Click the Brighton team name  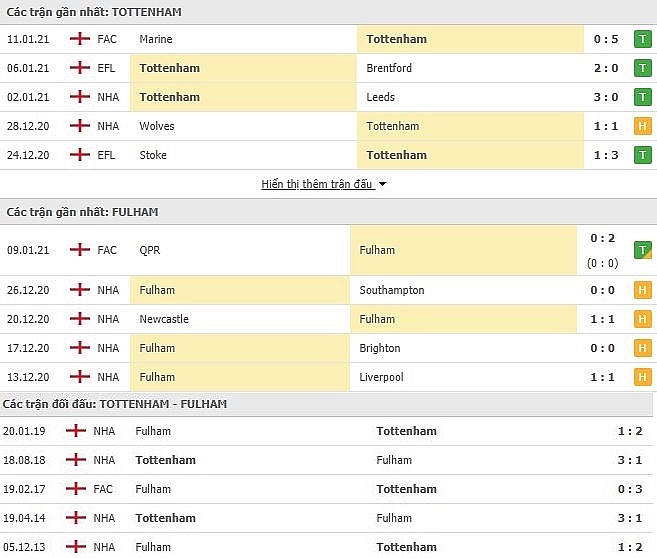[380, 349]
